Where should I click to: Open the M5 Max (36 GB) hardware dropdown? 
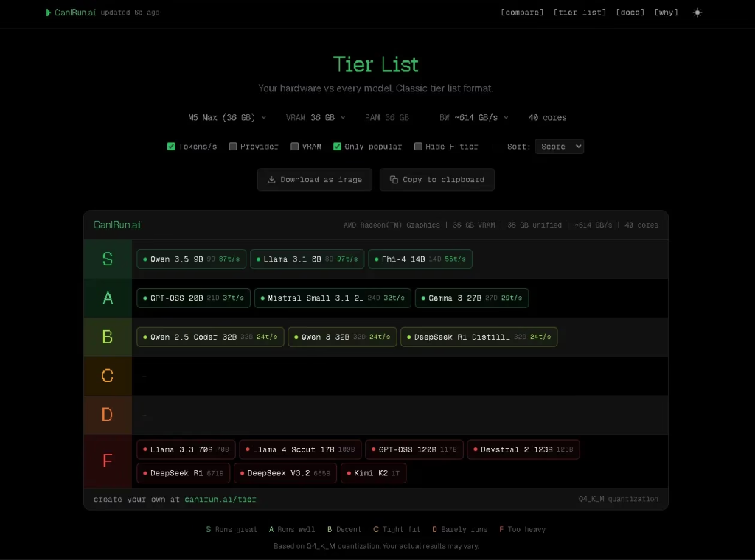click(x=227, y=118)
